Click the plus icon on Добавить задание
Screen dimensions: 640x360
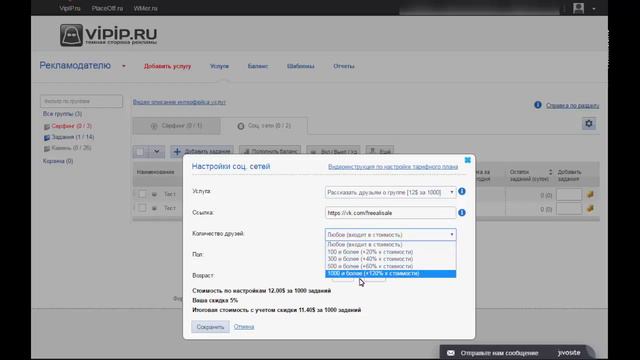point(177,152)
